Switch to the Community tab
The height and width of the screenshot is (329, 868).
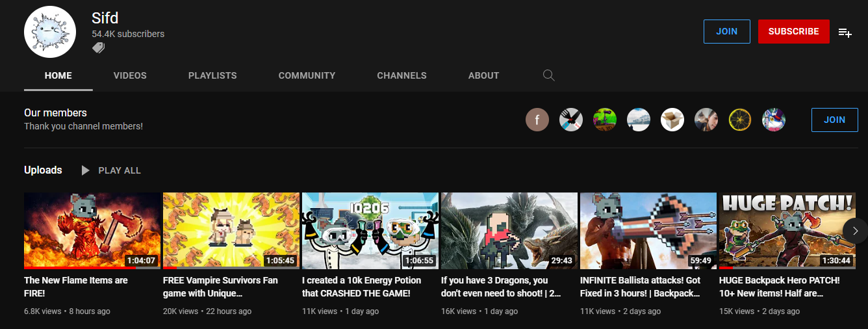pyautogui.click(x=307, y=75)
